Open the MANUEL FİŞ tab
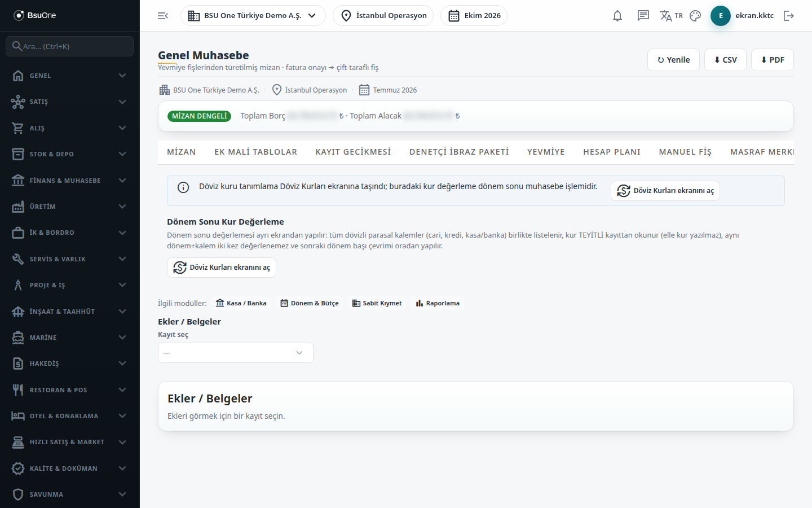Screen dimensions: 812x508 (x=686, y=152)
